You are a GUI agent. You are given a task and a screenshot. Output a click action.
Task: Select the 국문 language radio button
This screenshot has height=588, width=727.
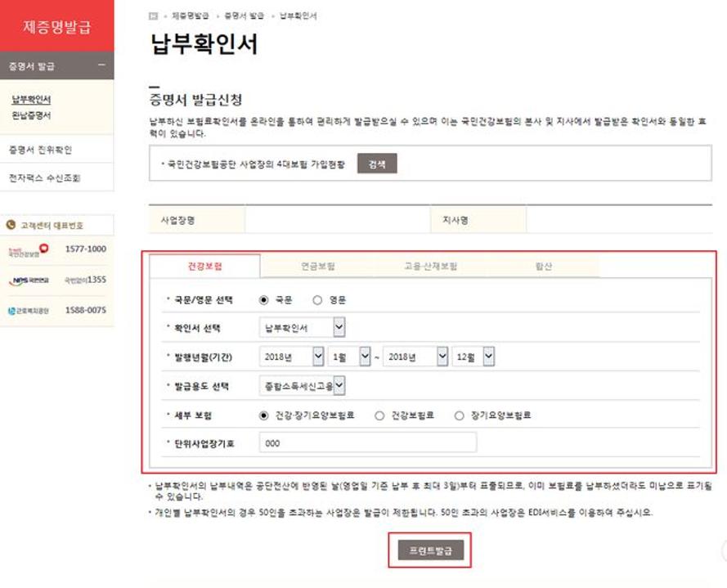264,300
